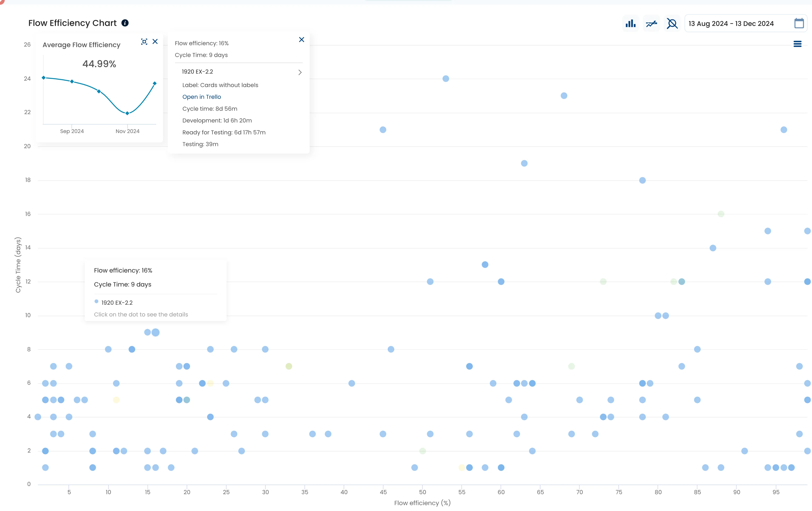812x511 pixels.
Task: Click the Cycle time: 8d 56m text
Action: tap(210, 109)
